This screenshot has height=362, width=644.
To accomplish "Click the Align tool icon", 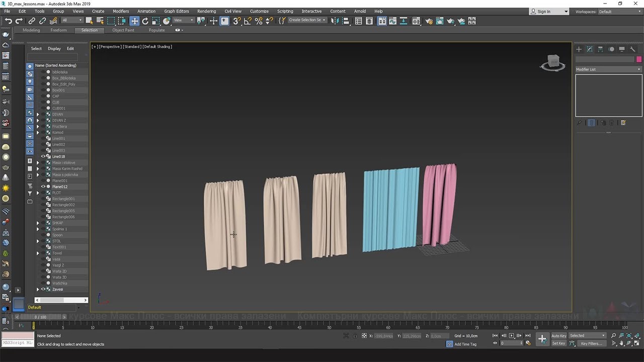I will [x=345, y=21].
